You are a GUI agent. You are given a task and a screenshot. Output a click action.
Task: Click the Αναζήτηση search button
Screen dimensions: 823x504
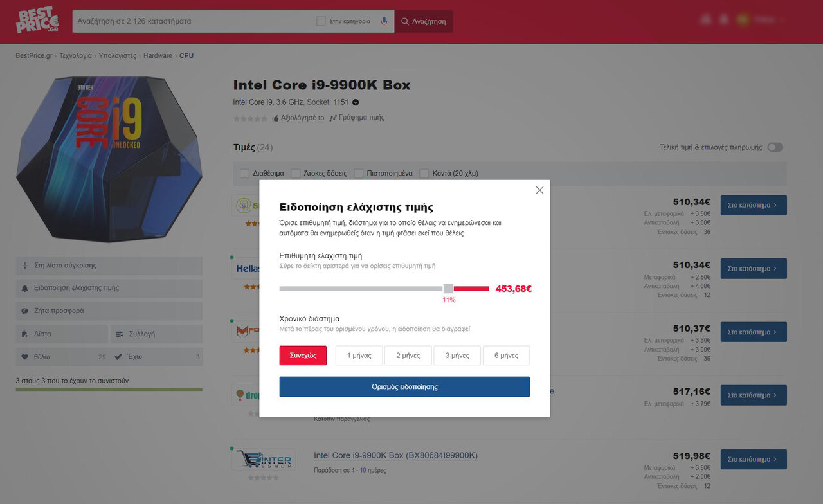coord(424,21)
